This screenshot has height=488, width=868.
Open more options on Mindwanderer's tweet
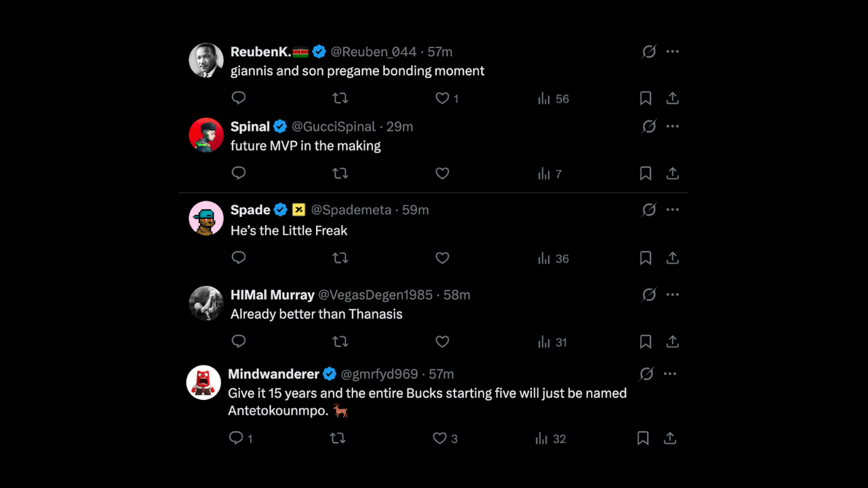(670, 374)
